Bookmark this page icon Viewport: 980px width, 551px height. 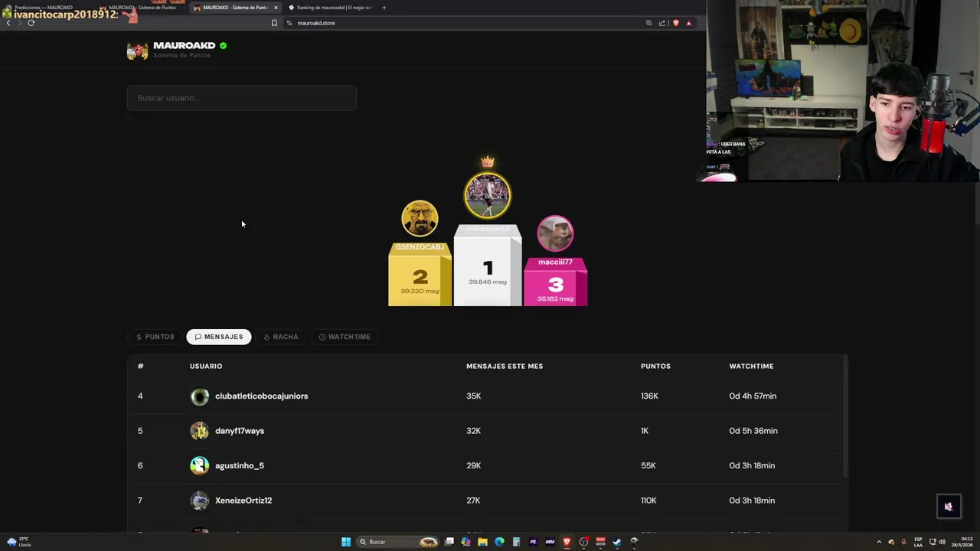[274, 23]
